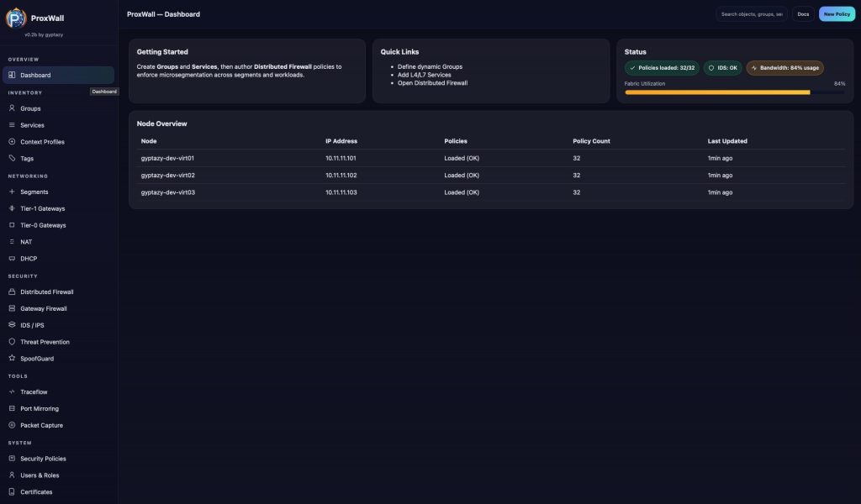This screenshot has width=861, height=504.
Task: Click the New Policy button
Action: [x=836, y=13]
